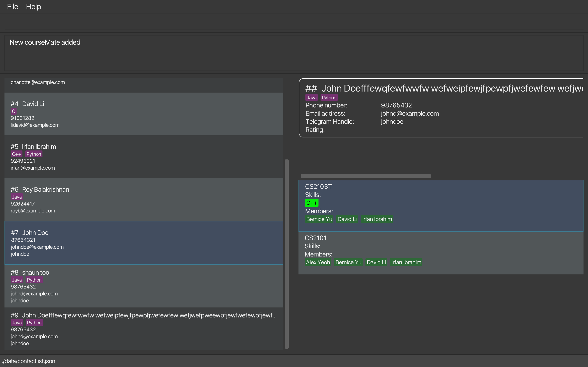The height and width of the screenshot is (367, 588).
Task: Open the File menu
Action: [12, 7]
